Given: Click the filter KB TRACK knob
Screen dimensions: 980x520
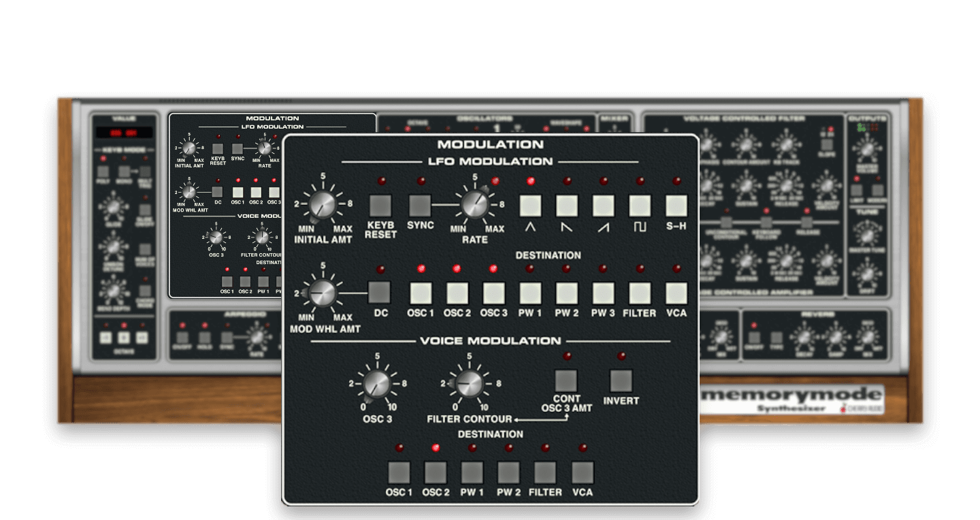Looking at the screenshot, I should pyautogui.click(x=787, y=143).
